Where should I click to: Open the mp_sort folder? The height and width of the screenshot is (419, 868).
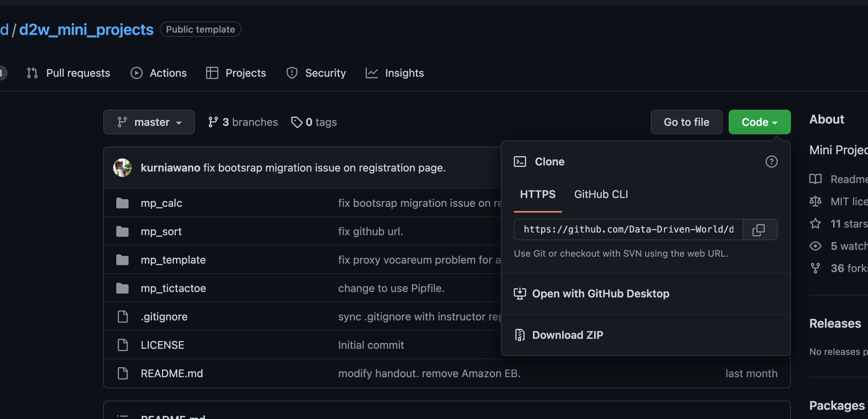click(161, 231)
